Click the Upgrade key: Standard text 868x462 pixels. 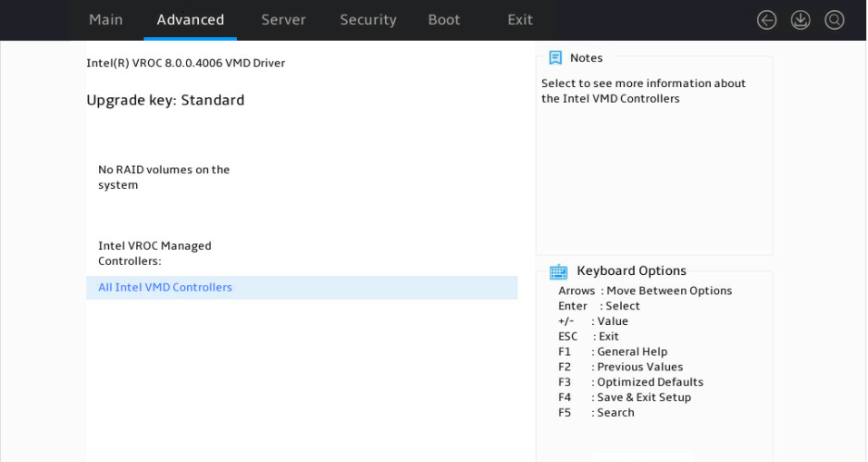(x=165, y=100)
